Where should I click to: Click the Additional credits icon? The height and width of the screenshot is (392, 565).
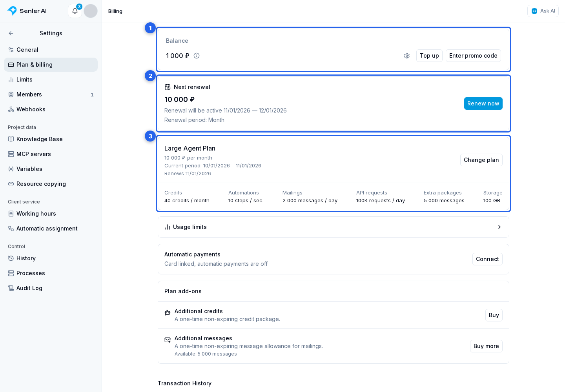click(168, 313)
